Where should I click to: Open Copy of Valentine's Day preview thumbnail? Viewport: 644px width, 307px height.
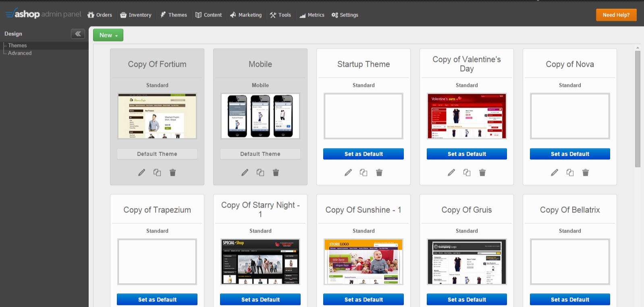pyautogui.click(x=467, y=116)
